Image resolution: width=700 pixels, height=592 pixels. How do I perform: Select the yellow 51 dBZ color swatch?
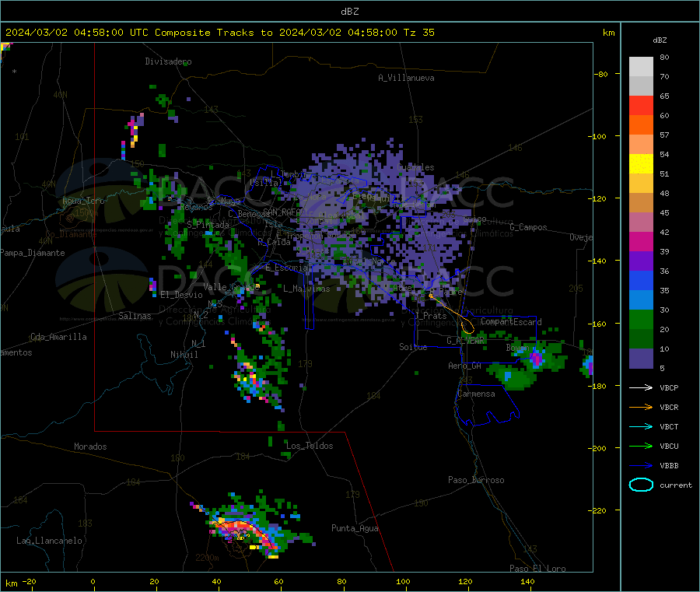(x=641, y=164)
